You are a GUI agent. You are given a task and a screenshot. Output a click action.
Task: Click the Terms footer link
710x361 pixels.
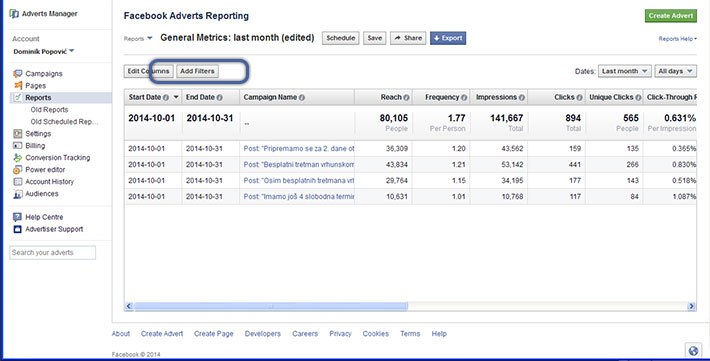coord(410,334)
